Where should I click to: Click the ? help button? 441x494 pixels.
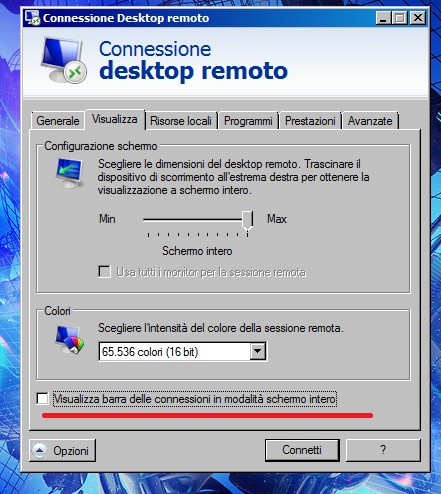(383, 450)
